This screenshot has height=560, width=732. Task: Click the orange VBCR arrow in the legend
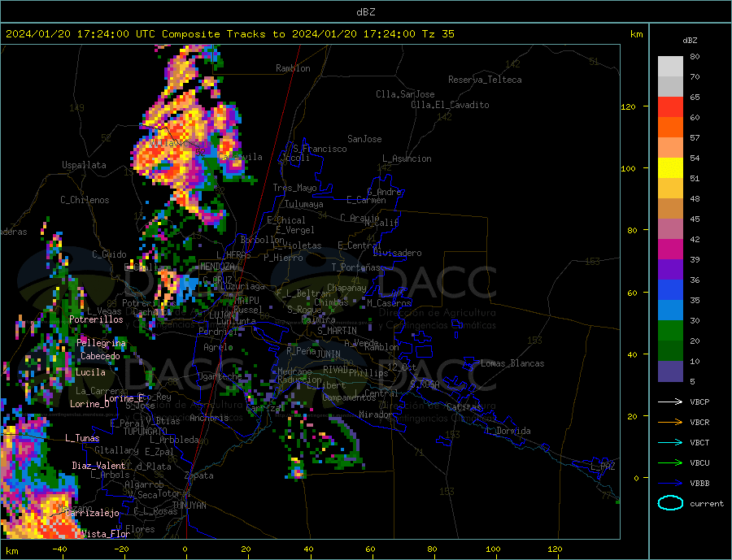pyautogui.click(x=670, y=423)
